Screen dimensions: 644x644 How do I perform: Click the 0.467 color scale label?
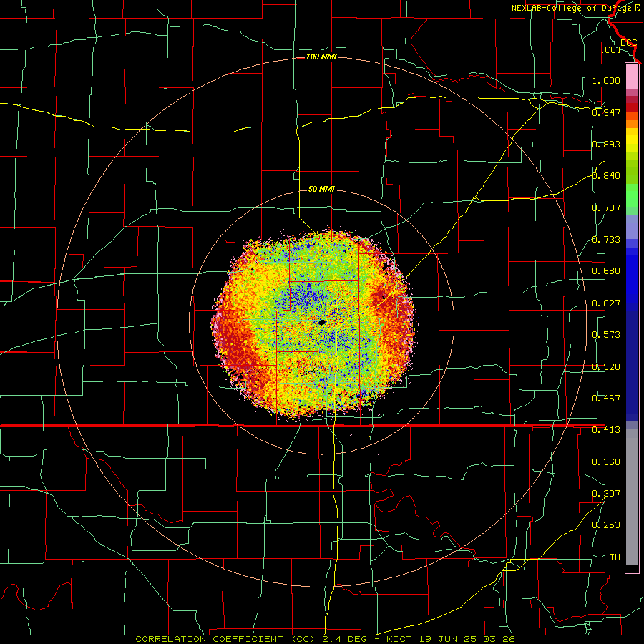click(606, 399)
